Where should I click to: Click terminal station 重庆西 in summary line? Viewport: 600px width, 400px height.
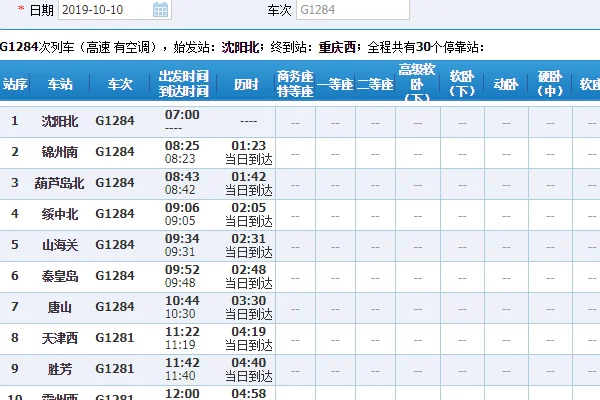click(338, 47)
